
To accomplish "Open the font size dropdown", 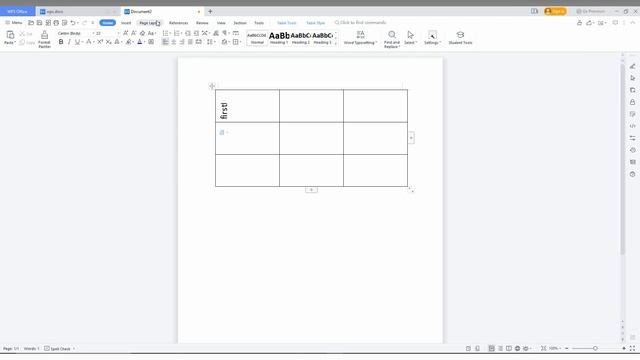I will [118, 33].
